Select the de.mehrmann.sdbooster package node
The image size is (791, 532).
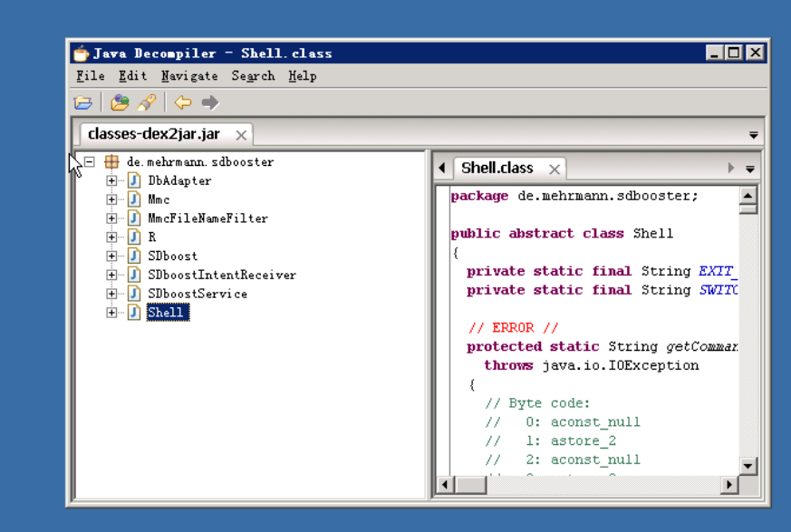(200, 162)
